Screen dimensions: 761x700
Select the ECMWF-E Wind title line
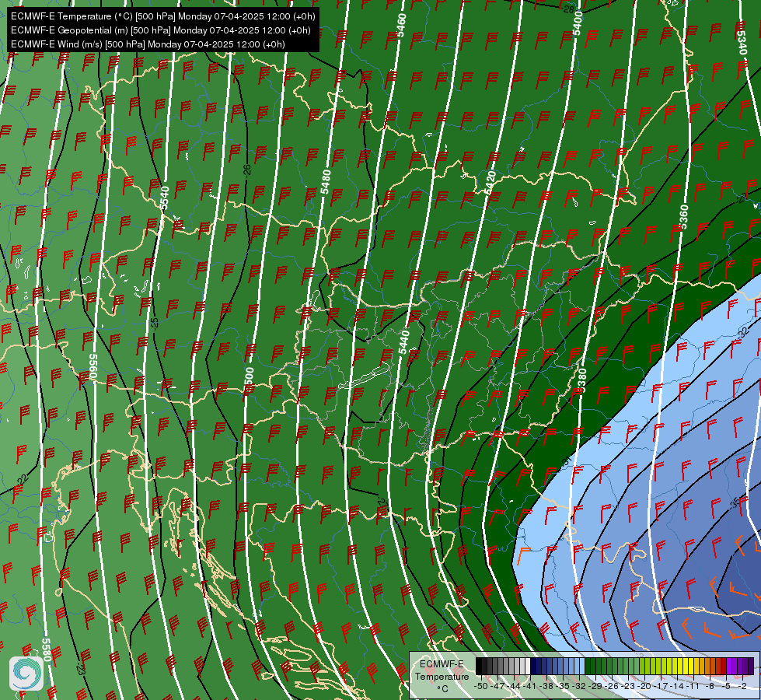(x=148, y=44)
